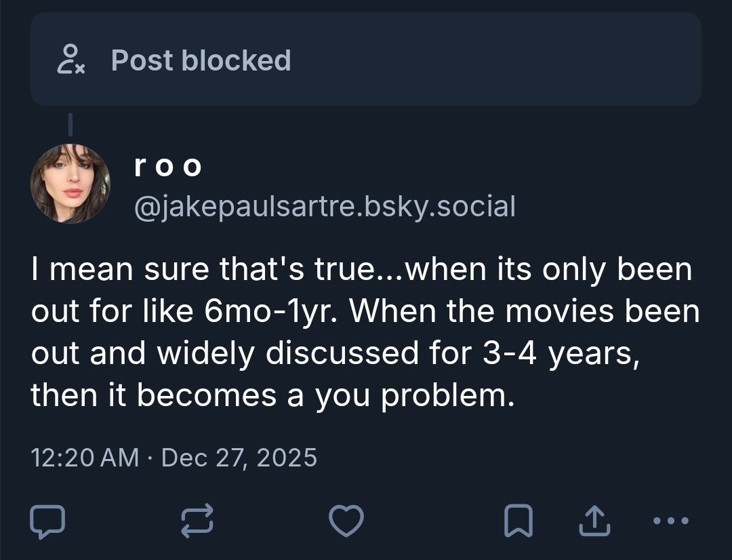The image size is (732, 560).
Task: Select the post's body text
Action: point(366,332)
